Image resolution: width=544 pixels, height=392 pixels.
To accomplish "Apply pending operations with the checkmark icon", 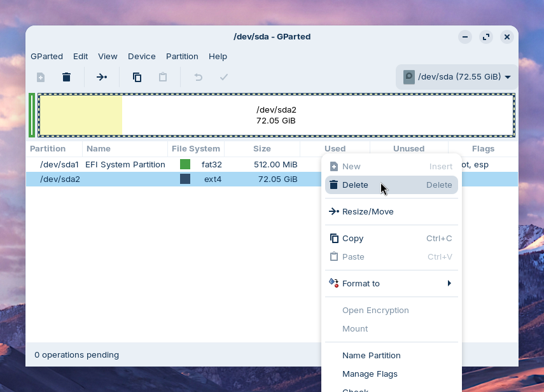I will pos(223,76).
